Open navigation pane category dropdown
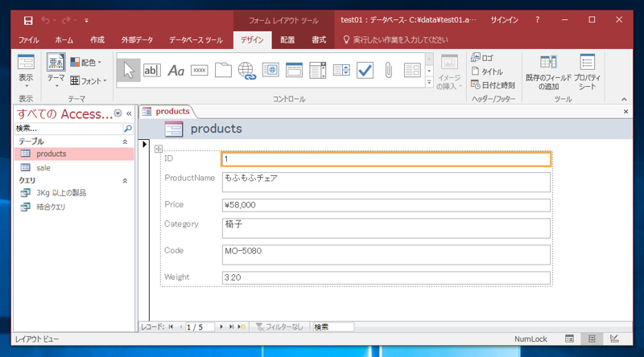This screenshot has width=644, height=357. [118, 113]
